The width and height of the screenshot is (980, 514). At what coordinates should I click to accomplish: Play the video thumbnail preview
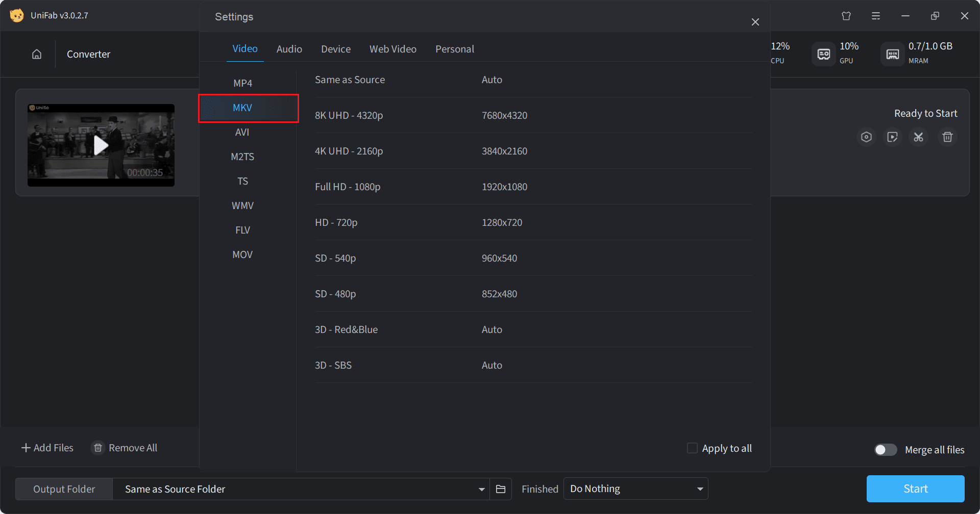101,145
